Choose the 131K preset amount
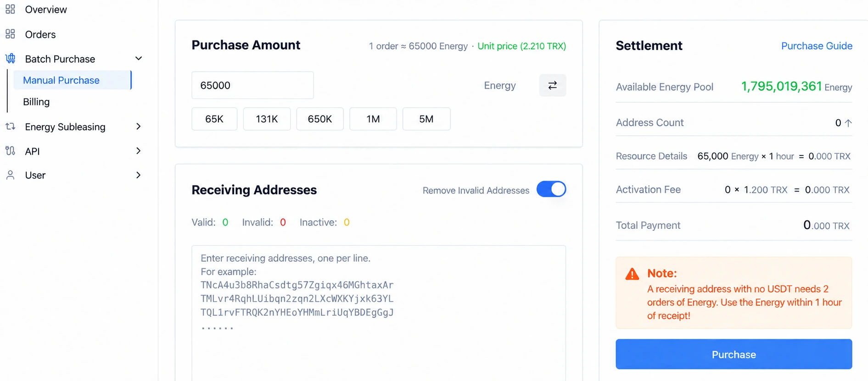 pos(267,119)
